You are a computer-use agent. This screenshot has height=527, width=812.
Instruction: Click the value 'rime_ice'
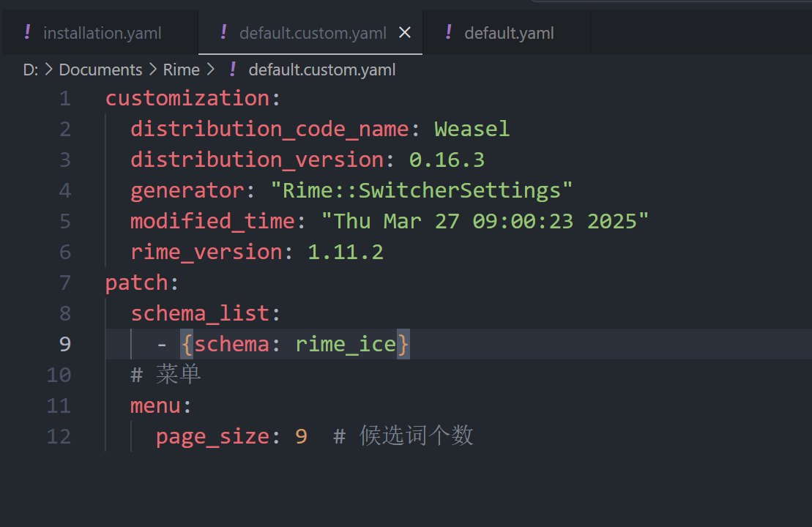click(x=346, y=344)
